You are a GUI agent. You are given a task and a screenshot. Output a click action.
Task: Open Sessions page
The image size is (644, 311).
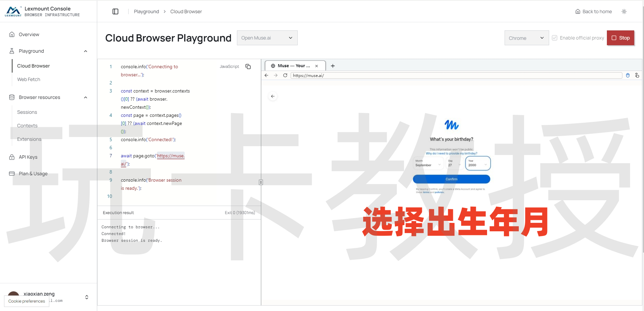coord(27,112)
